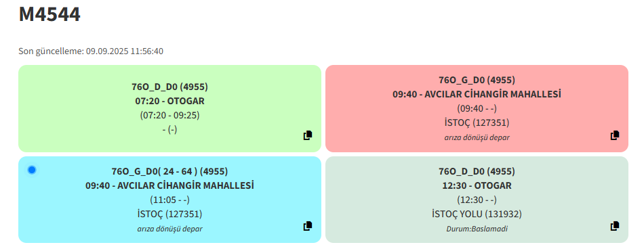Click the (11:05 - -) time in blue card
The image size is (644, 247).
tap(169, 200)
